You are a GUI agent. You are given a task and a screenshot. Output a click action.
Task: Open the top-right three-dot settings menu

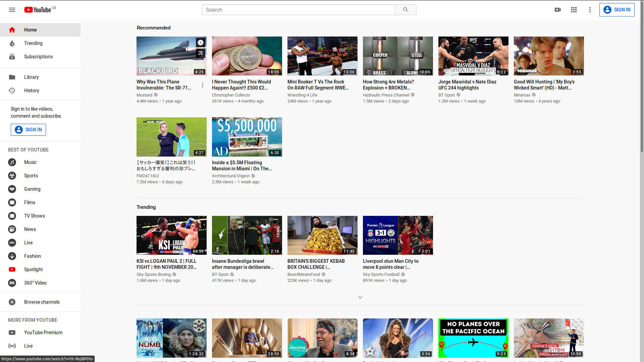[x=590, y=10]
